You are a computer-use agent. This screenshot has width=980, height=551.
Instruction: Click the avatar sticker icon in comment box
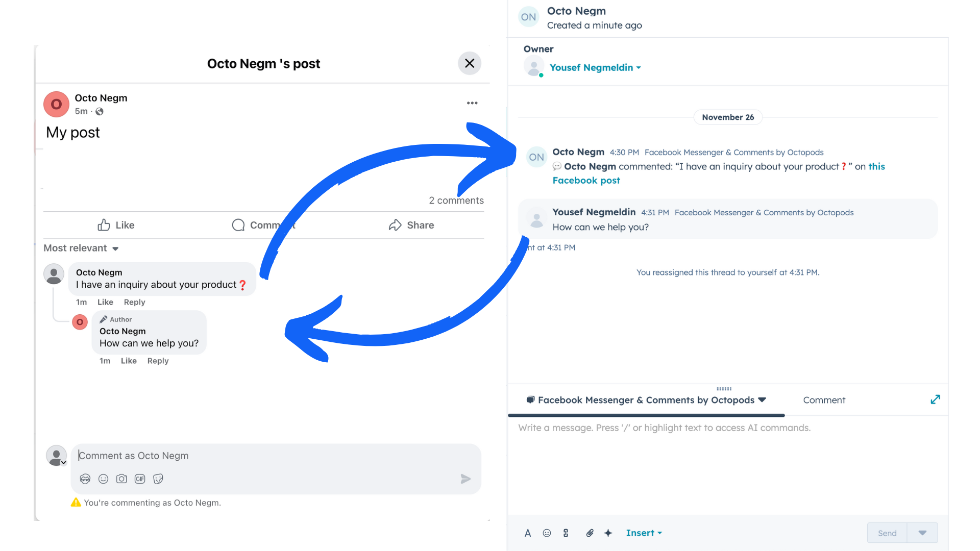pyautogui.click(x=85, y=479)
